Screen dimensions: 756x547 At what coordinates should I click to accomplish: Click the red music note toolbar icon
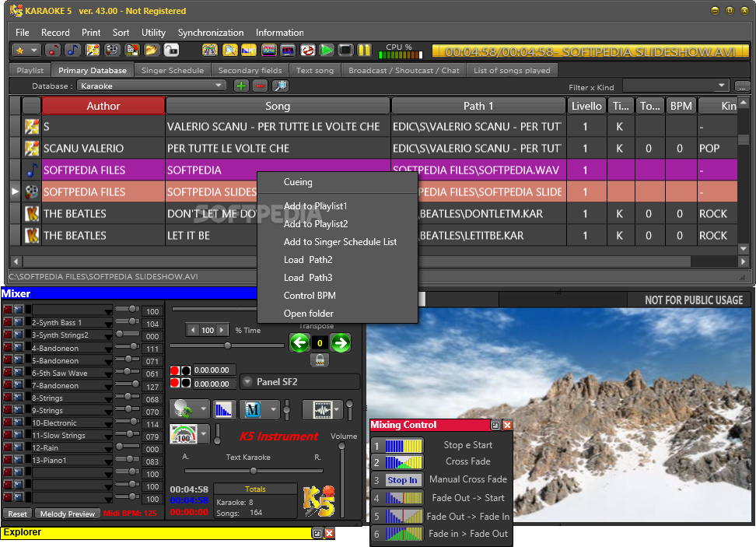point(53,50)
